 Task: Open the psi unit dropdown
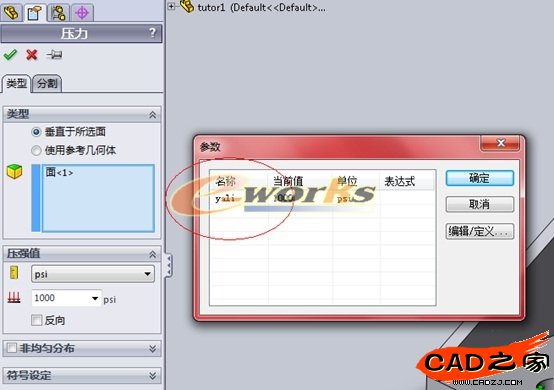coord(93,274)
